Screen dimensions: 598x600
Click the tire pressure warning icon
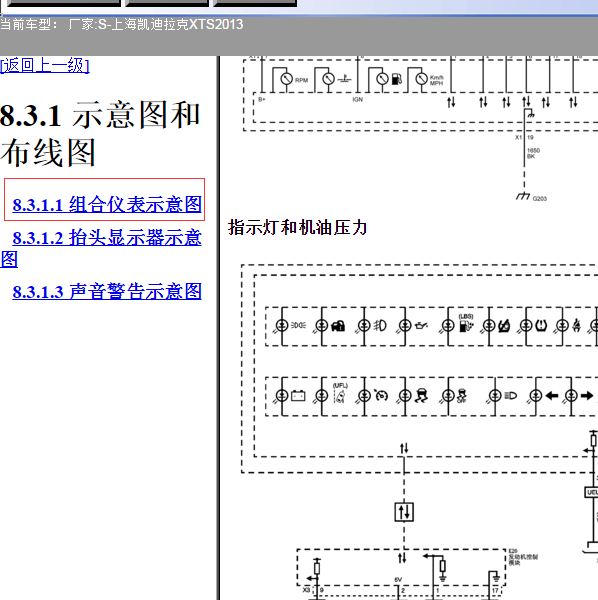[x=541, y=326]
